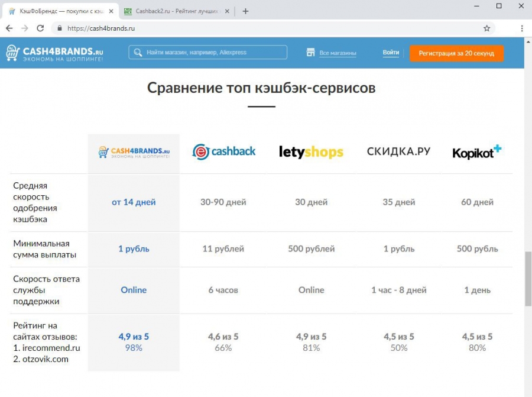Click the '60 дней' cell

[477, 202]
